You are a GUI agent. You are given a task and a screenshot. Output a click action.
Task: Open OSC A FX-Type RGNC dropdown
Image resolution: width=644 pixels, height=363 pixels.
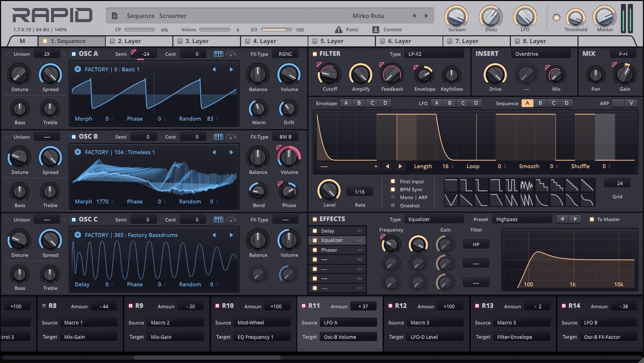[x=285, y=54]
